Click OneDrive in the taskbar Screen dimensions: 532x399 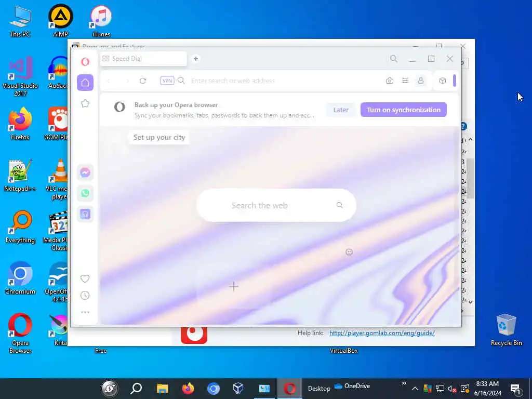click(x=352, y=386)
